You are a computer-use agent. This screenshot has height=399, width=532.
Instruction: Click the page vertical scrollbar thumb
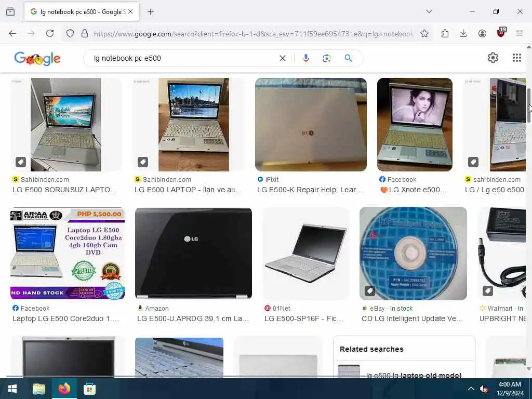(528, 105)
